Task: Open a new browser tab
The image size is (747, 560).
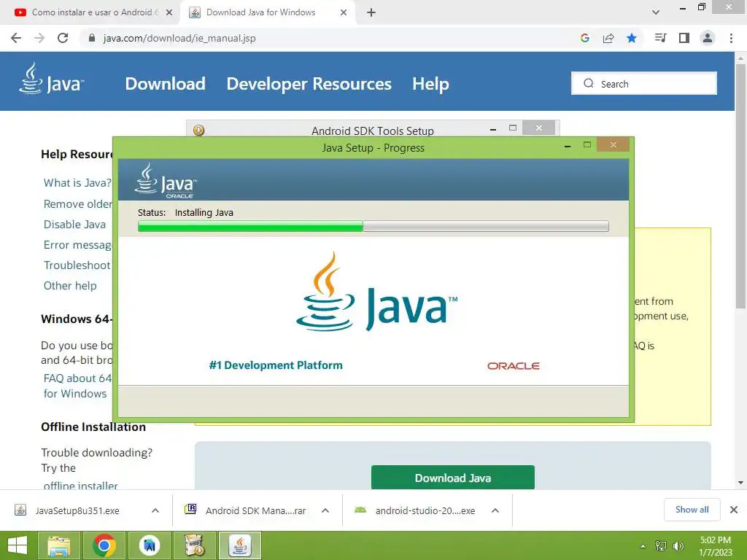Action: pos(371,12)
